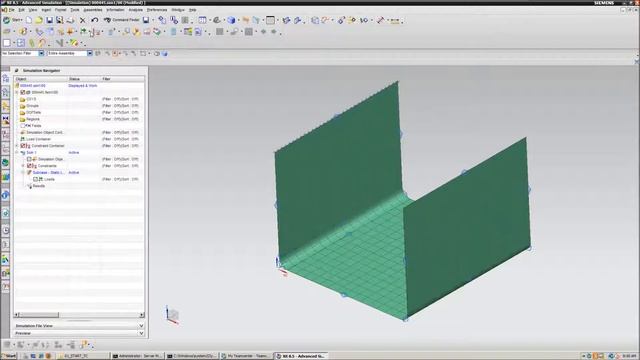The image size is (640, 360).
Task: Click the navigator horizontal scrollbar thumb
Action: [x=39, y=315]
